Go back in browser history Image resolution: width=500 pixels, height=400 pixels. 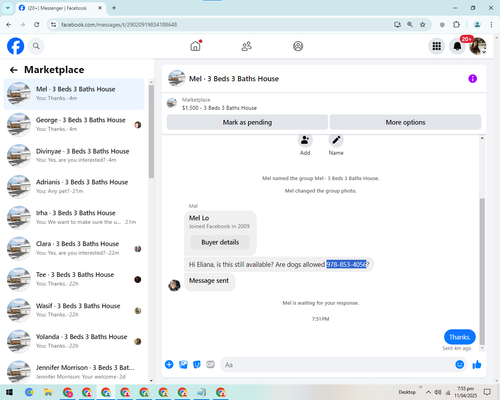pyautogui.click(x=9, y=25)
